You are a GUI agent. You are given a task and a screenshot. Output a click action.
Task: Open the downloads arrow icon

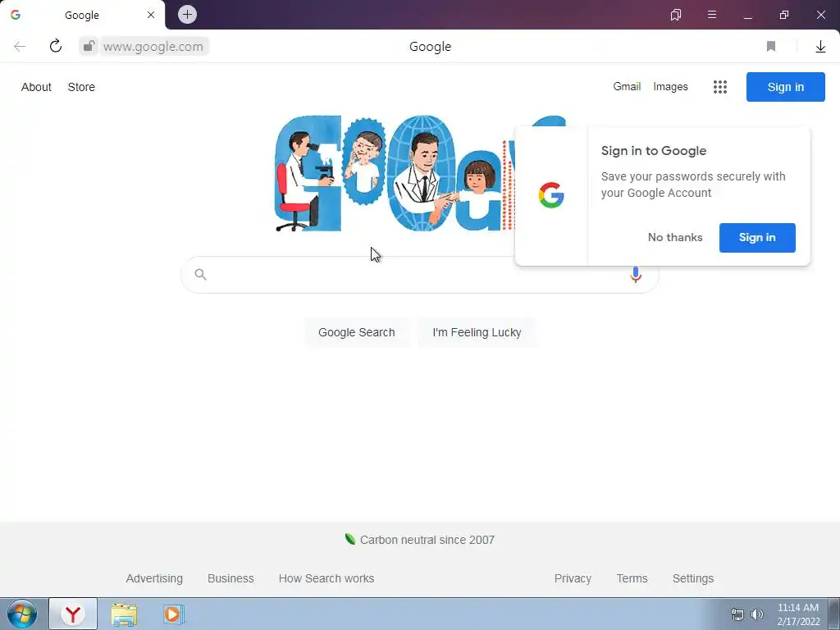tap(820, 47)
